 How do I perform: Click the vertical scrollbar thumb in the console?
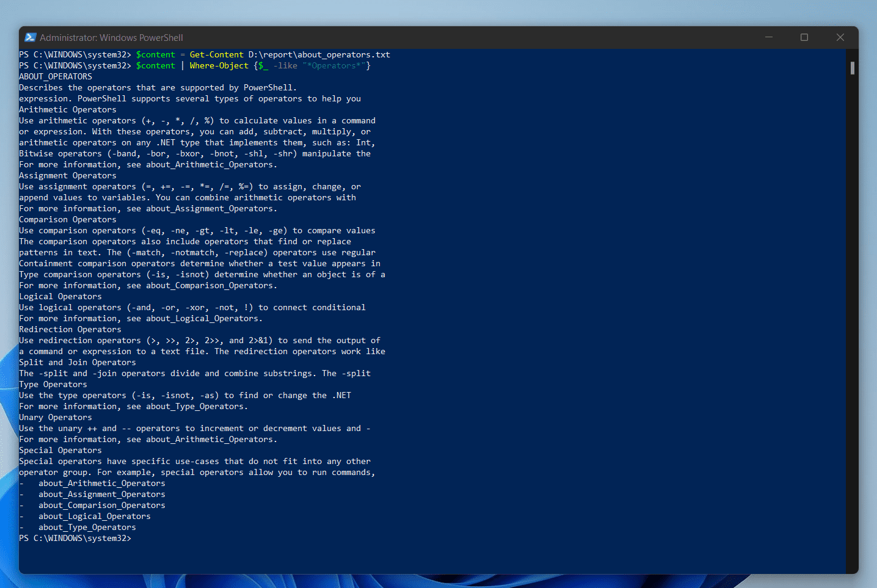852,68
